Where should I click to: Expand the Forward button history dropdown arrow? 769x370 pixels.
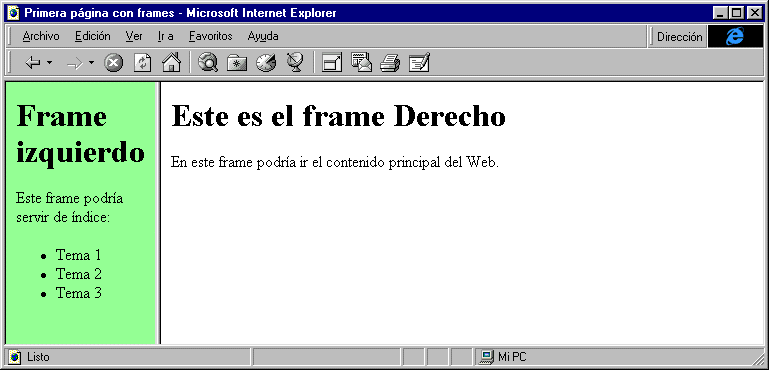point(92,63)
